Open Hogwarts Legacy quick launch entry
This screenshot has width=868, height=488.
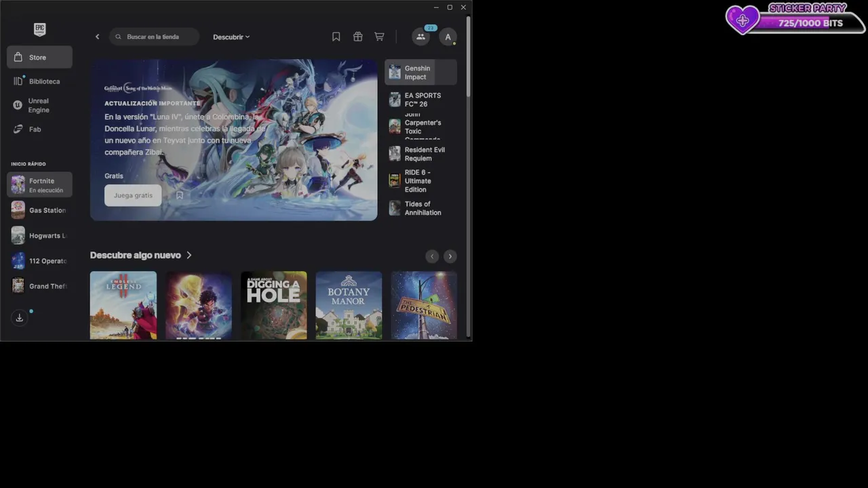point(39,236)
